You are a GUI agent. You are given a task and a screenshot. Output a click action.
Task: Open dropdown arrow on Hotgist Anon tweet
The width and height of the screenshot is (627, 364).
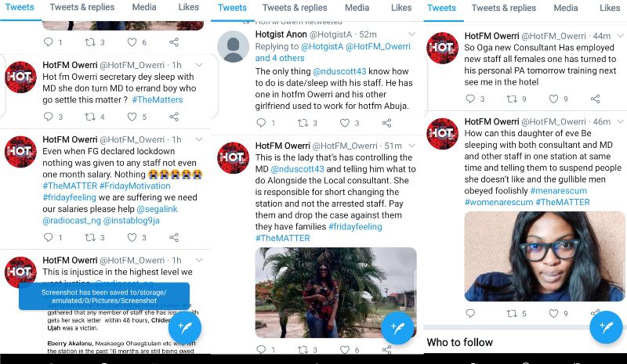point(411,34)
